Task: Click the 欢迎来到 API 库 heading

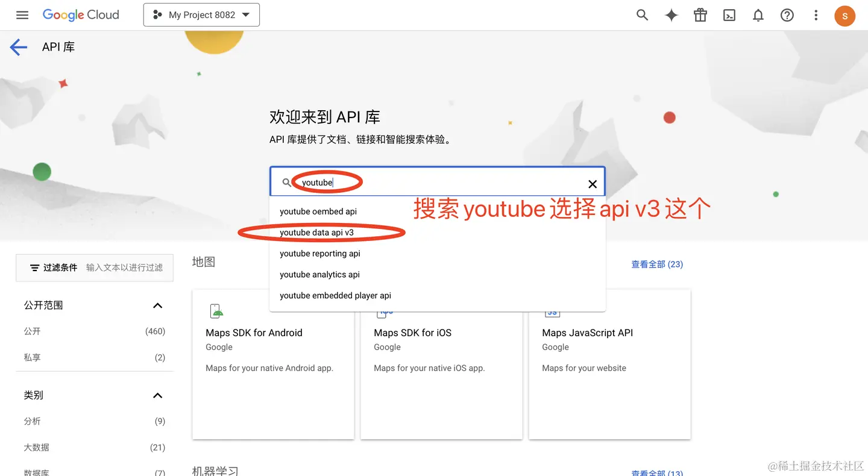Action: [x=325, y=117]
